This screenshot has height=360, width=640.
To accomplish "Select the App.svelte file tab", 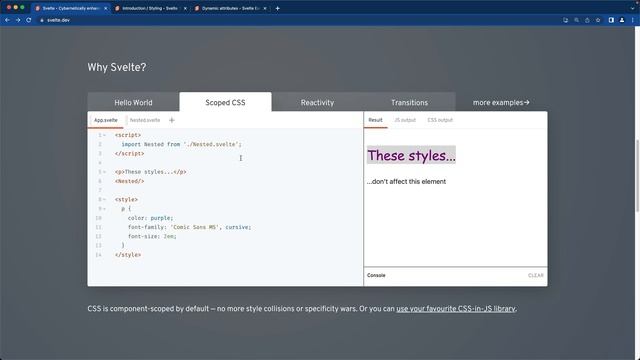I will coord(106,120).
